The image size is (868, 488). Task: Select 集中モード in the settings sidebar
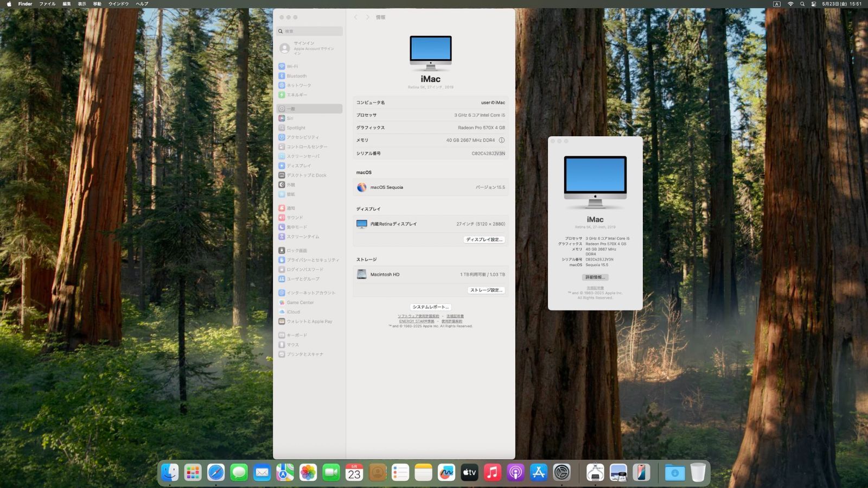(x=309, y=227)
